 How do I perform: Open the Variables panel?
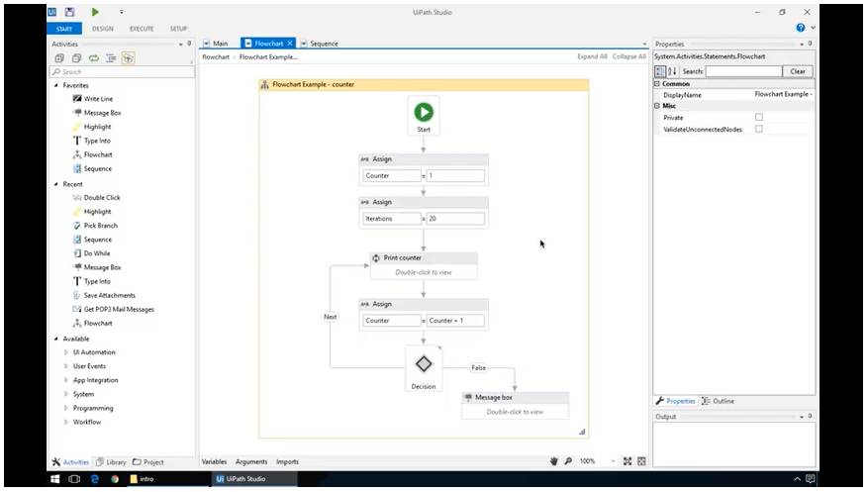214,462
